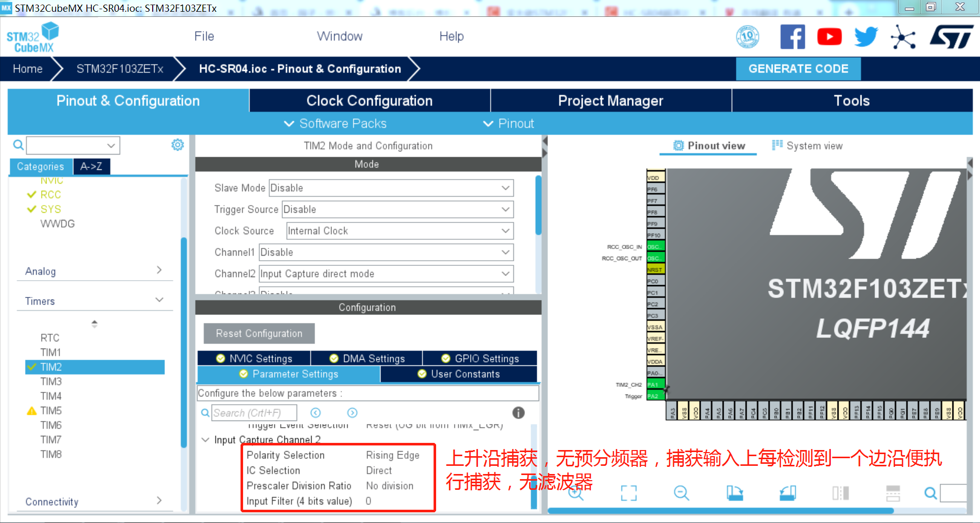Screen dimensions: 980x523
Task: Open the File menu
Action: (x=204, y=36)
